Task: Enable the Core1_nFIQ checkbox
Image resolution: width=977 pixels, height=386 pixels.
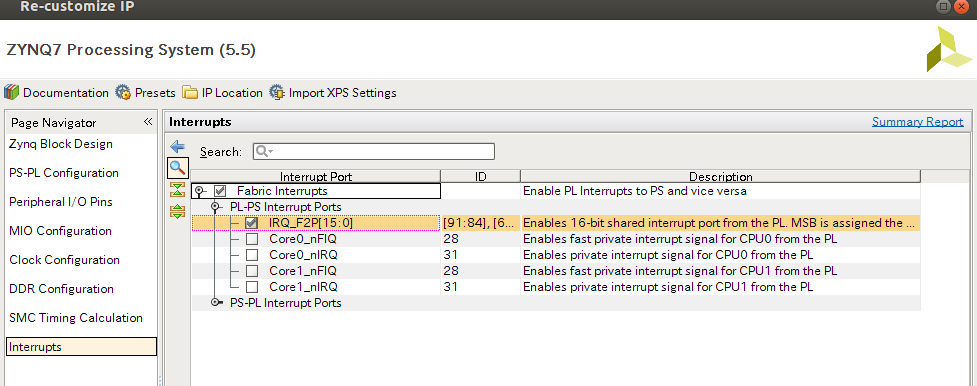Action: pyautogui.click(x=251, y=271)
